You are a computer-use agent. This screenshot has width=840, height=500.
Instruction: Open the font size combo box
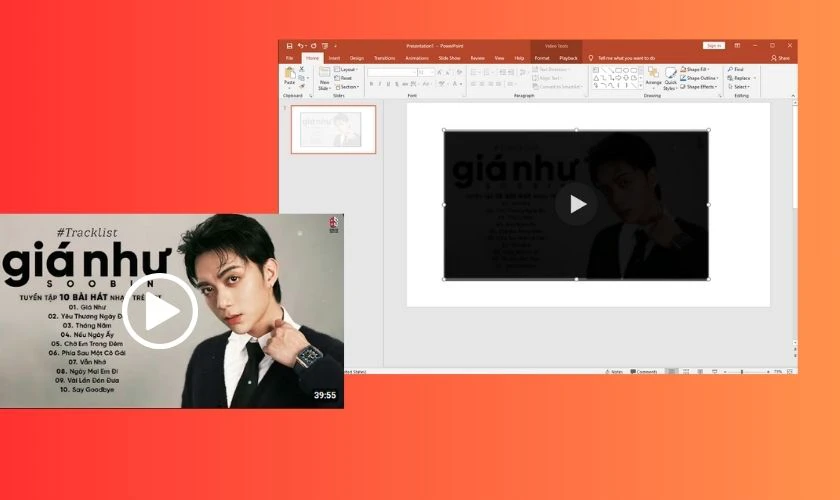coord(426,72)
